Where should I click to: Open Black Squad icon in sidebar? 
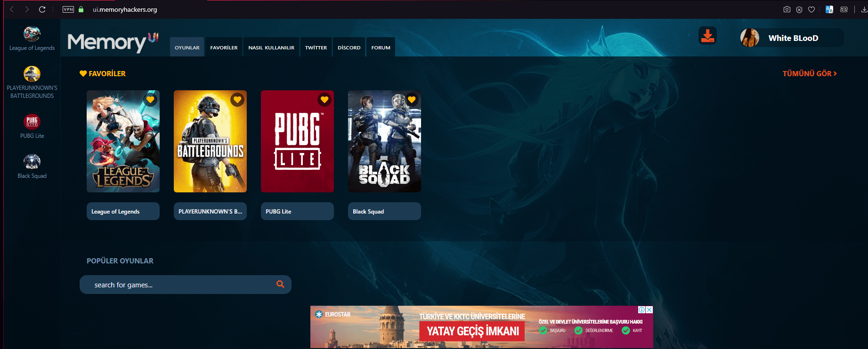(32, 162)
